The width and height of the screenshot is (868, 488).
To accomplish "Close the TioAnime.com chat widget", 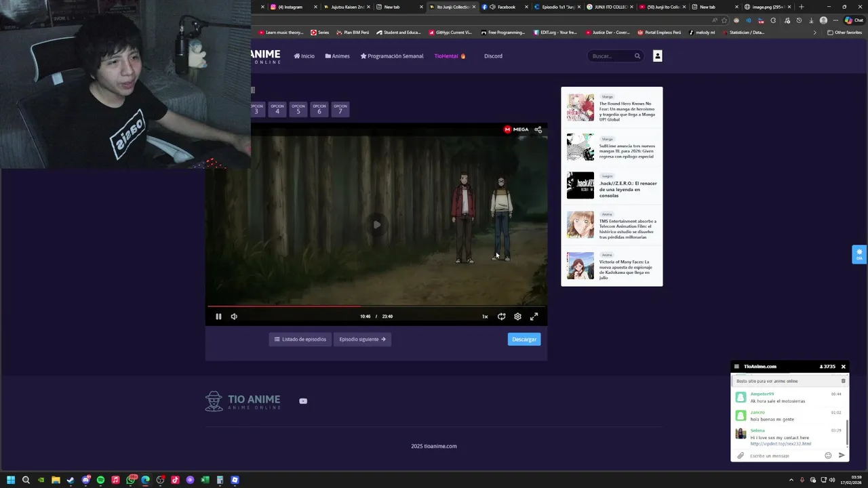I will 844,367.
